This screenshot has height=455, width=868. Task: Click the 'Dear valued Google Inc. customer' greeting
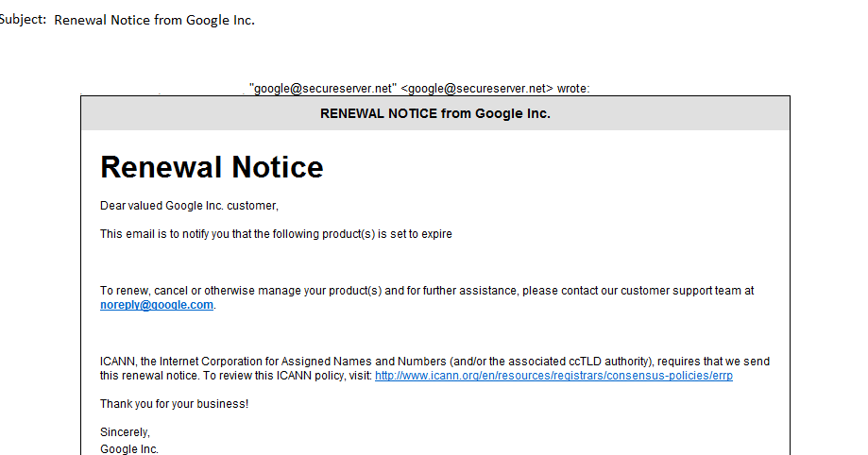[x=189, y=206]
